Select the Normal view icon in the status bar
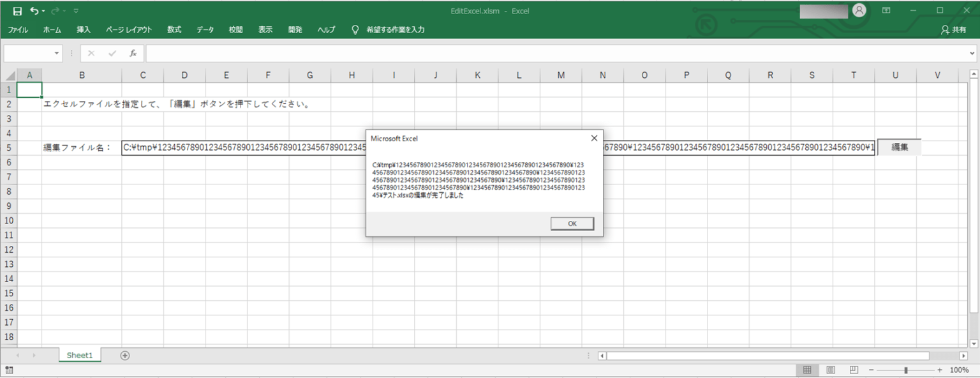This screenshot has height=378, width=980. tap(807, 370)
